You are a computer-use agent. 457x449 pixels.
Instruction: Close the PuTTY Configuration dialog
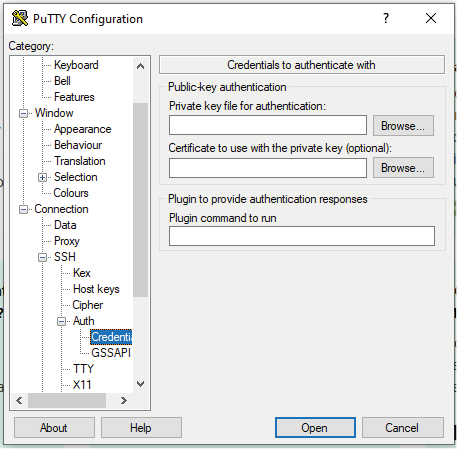pyautogui.click(x=431, y=18)
